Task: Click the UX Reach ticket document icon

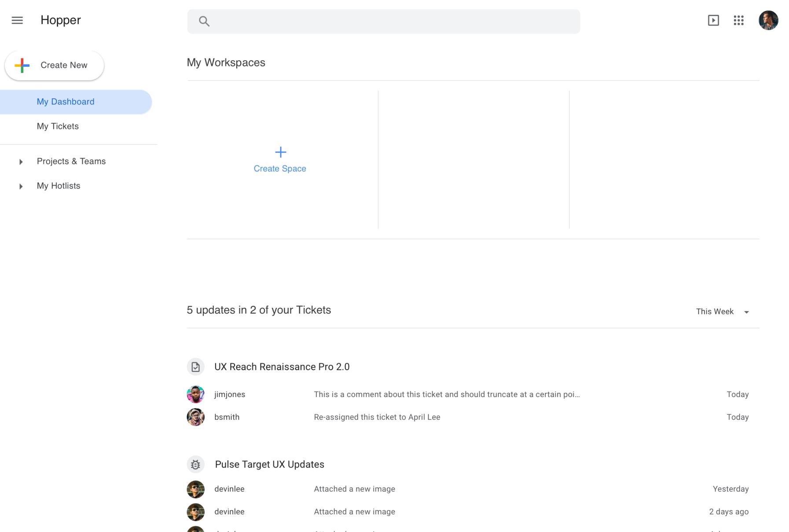Action: click(x=195, y=367)
